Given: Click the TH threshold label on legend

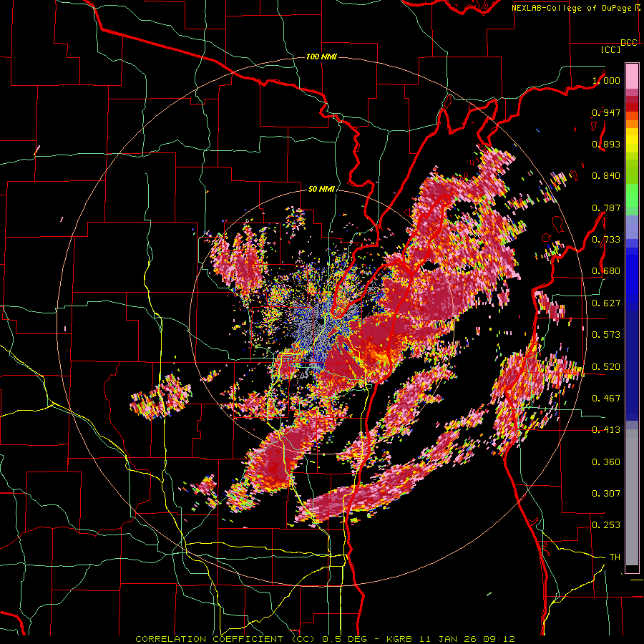Looking at the screenshot, I should (x=615, y=557).
